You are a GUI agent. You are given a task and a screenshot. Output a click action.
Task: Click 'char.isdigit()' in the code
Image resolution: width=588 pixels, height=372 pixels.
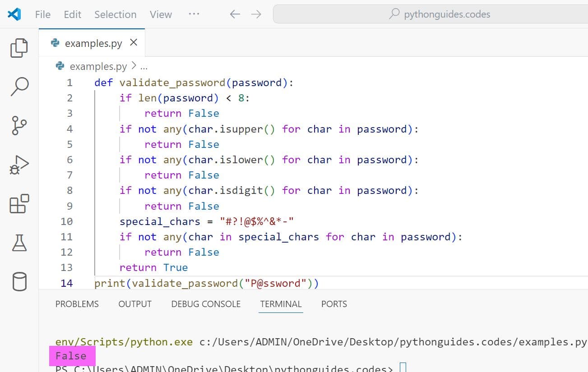(231, 190)
